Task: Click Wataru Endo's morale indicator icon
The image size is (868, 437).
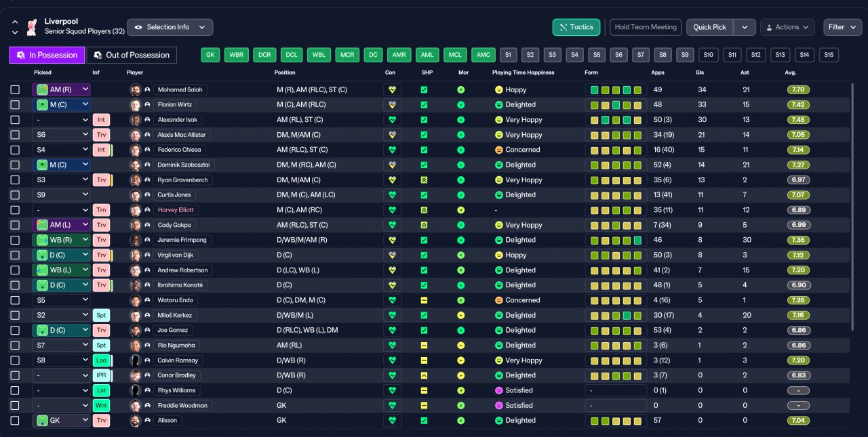Action: [460, 300]
